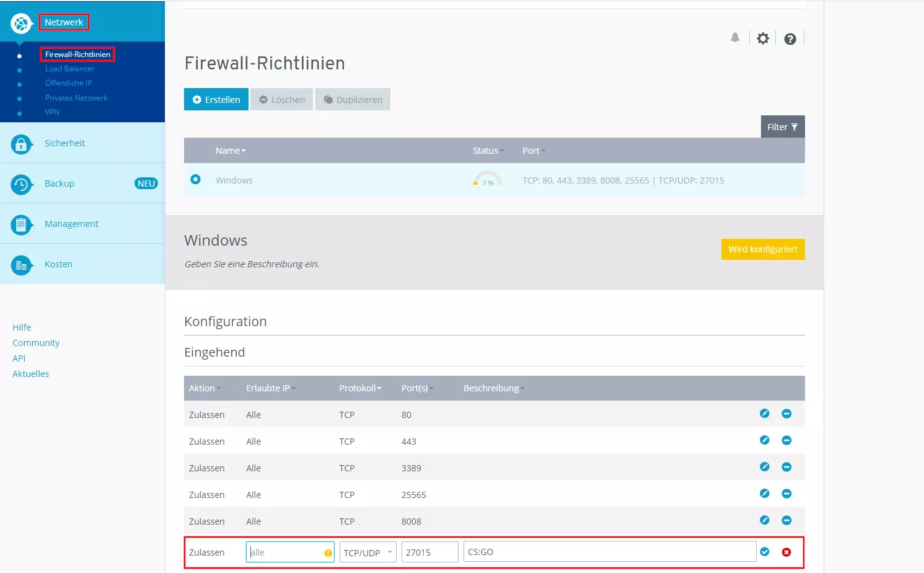Click the Wird konfiguriert status button
The width and height of the screenshot is (924, 573).
coord(763,249)
